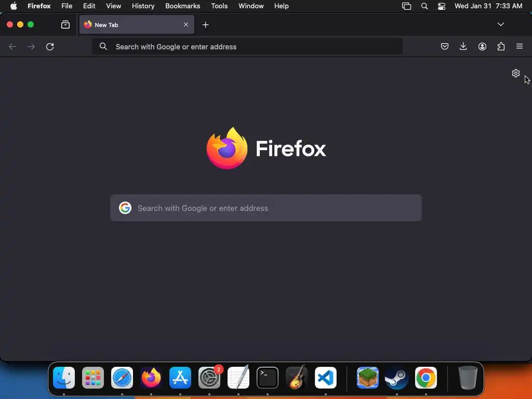Open Visual Studio Code from the Dock

pos(326,378)
